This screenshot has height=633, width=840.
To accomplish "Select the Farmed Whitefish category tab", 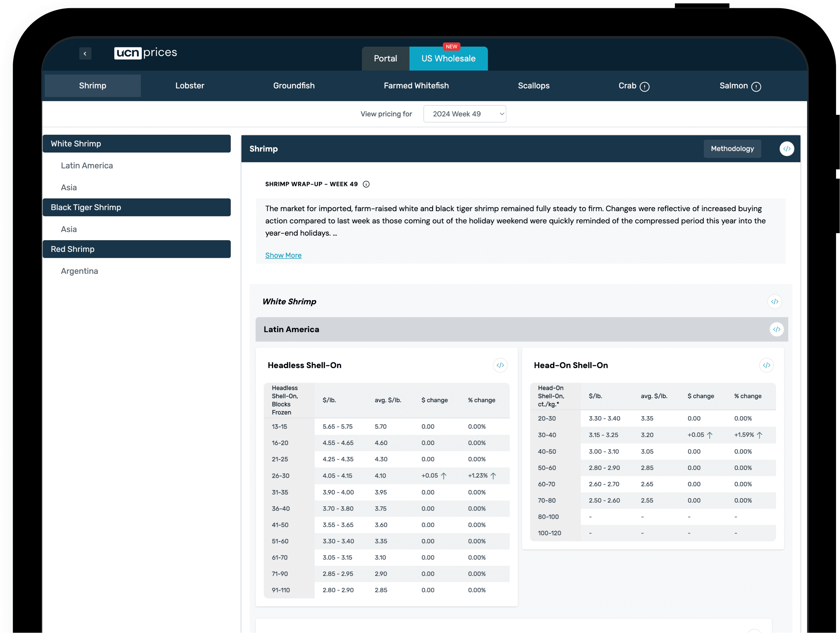I will [x=416, y=86].
